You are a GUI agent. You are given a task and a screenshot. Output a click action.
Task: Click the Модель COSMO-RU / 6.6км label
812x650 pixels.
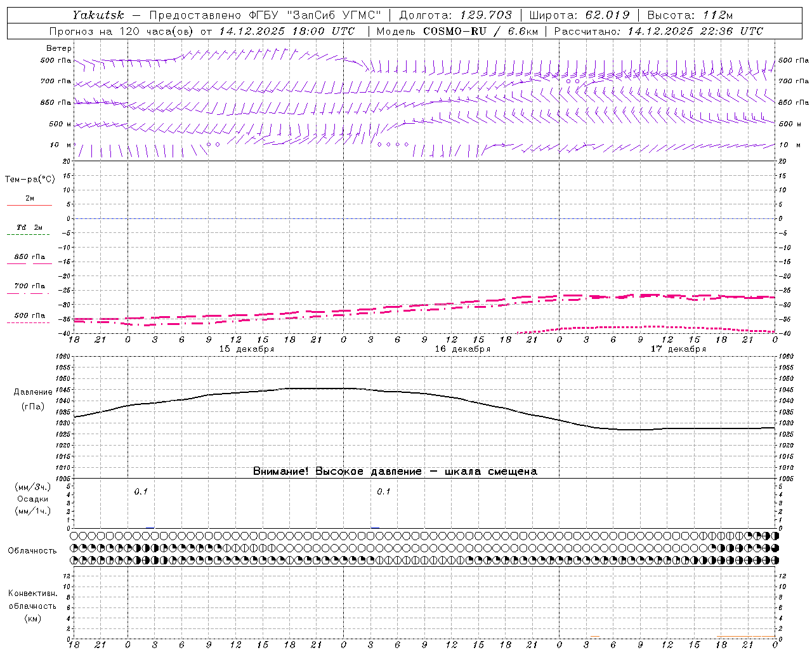(457, 31)
